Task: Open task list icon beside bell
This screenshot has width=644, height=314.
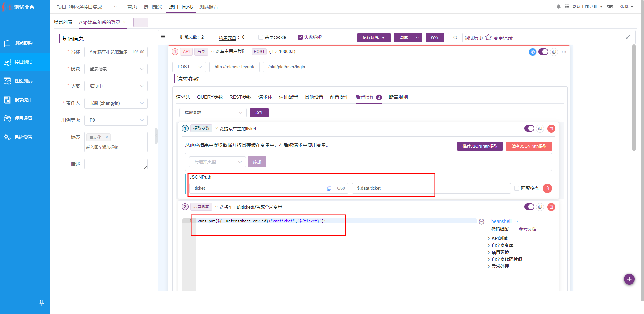Action: point(567,6)
